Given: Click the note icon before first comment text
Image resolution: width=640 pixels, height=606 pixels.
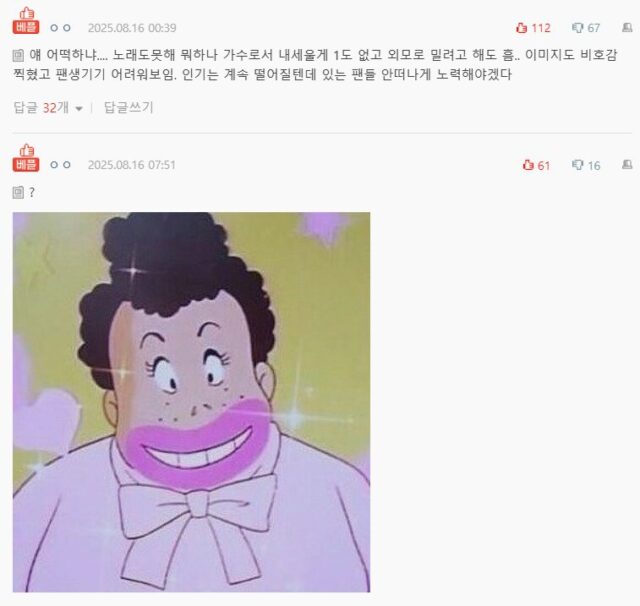Looking at the screenshot, I should 18,55.
